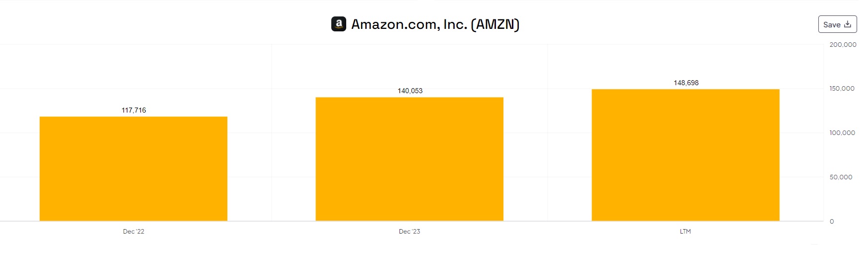
Task: Click the chart baseline under the bars
Action: [271, 221]
